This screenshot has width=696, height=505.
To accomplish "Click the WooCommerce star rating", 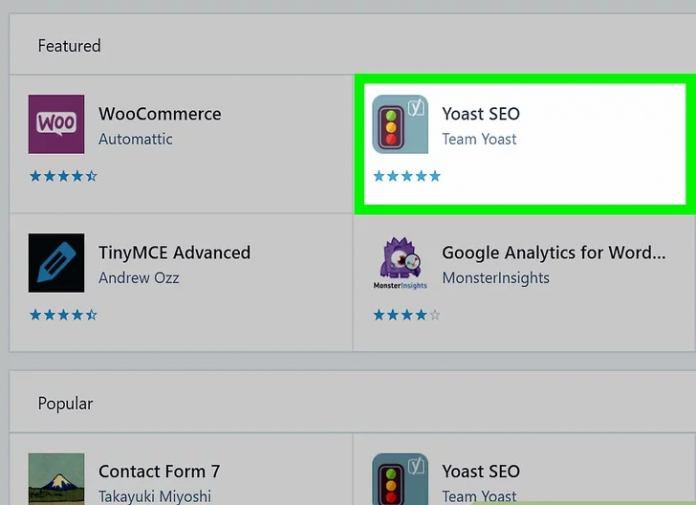I will coord(63,176).
